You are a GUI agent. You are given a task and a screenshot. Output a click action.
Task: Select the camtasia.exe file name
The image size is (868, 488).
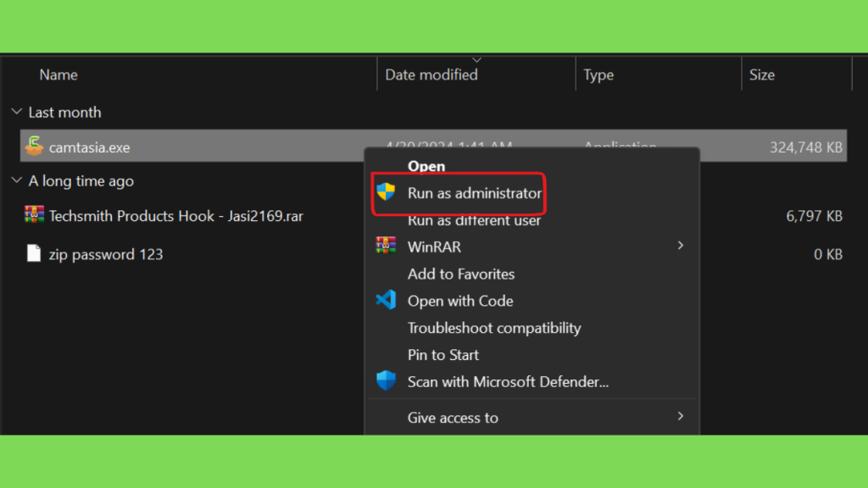[x=89, y=147]
